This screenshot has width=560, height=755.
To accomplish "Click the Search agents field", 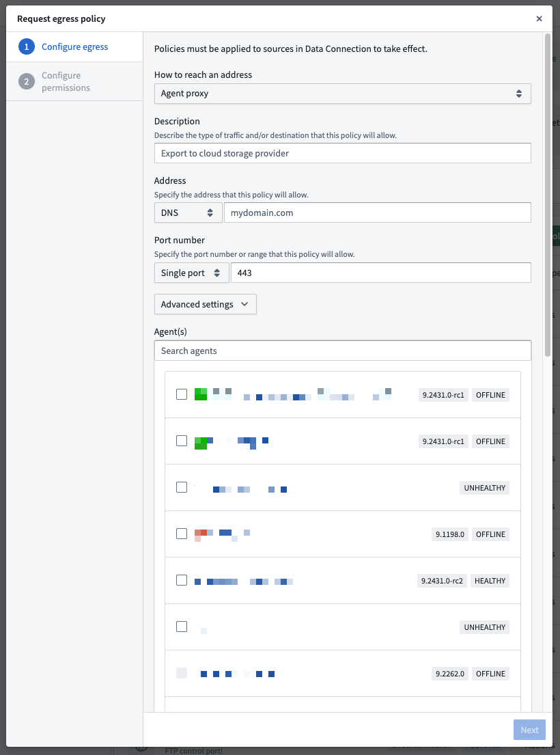I will [342, 350].
